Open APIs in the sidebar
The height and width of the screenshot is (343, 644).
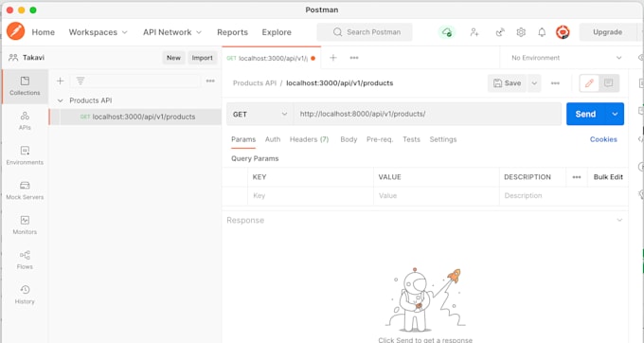(25, 120)
